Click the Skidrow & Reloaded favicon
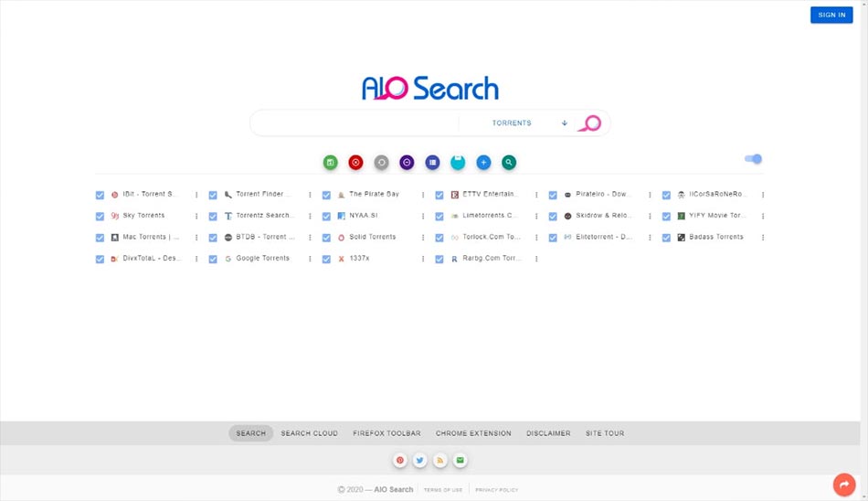 (567, 216)
